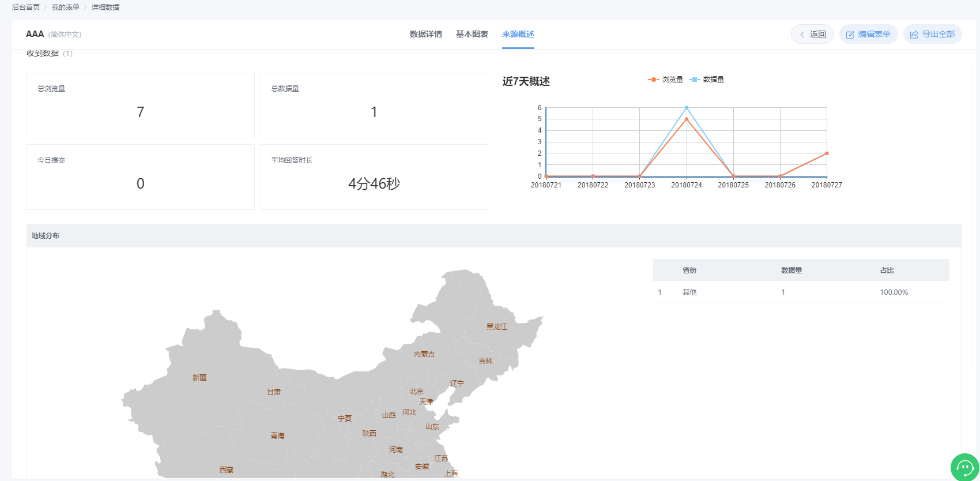
Task: Open the green chat support icon
Action: pos(964,467)
